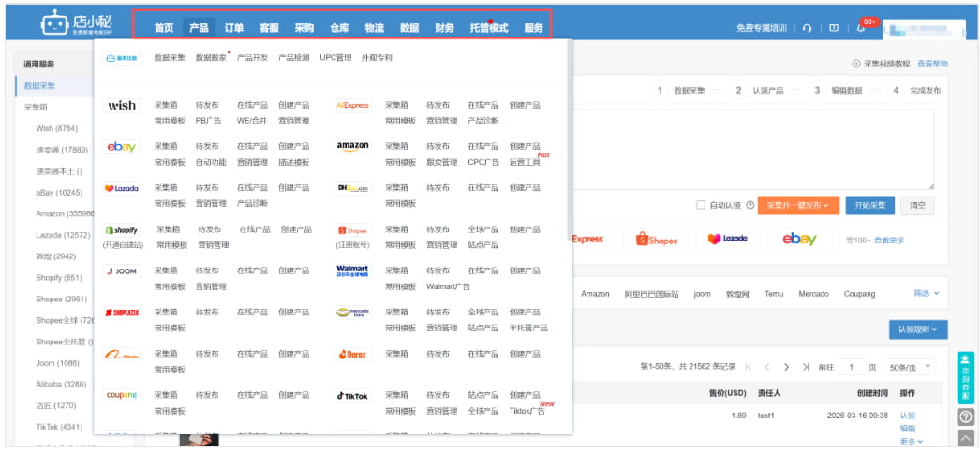This screenshot has width=980, height=453.
Task: Open the 查看帮助 link
Action: [931, 64]
